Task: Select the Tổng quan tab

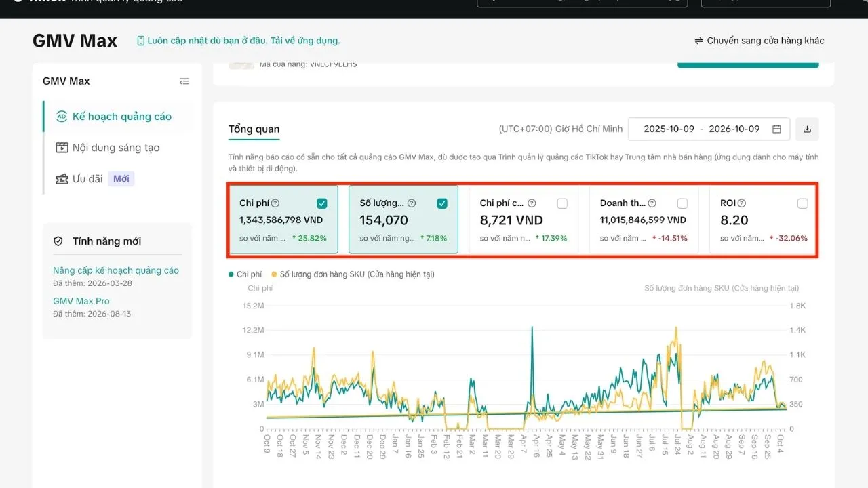Action: coord(254,129)
